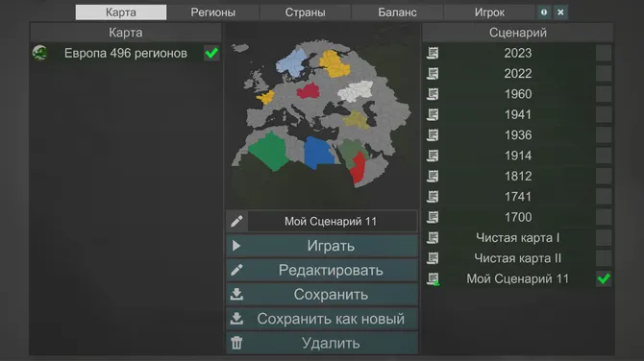This screenshot has height=361, width=644.
Task: Open editor with Редактировать button
Action: click(322, 270)
